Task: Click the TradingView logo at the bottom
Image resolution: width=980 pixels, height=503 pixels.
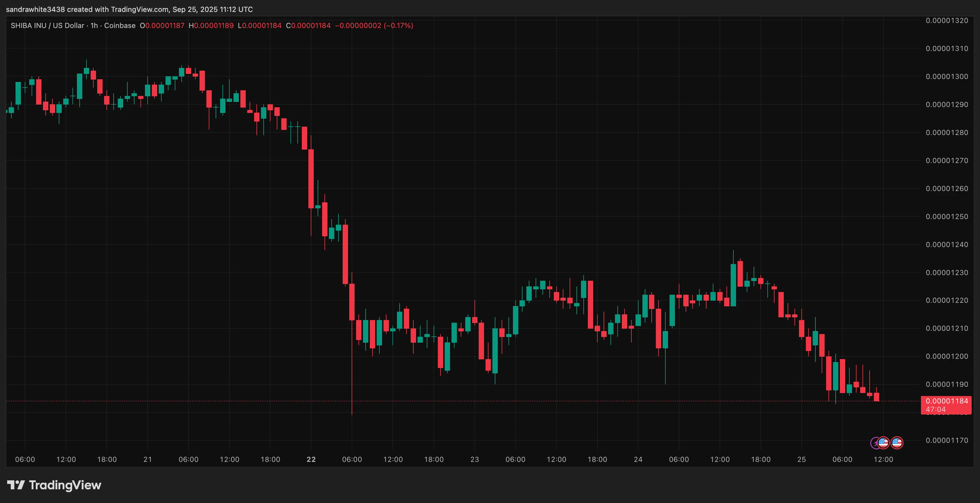Action: pos(54,485)
